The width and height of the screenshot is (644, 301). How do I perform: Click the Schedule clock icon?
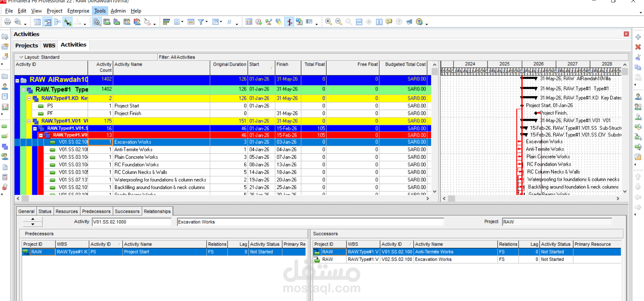(259, 22)
